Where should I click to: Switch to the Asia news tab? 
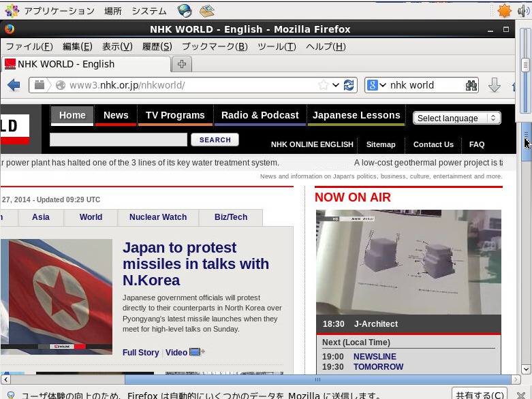(41, 217)
